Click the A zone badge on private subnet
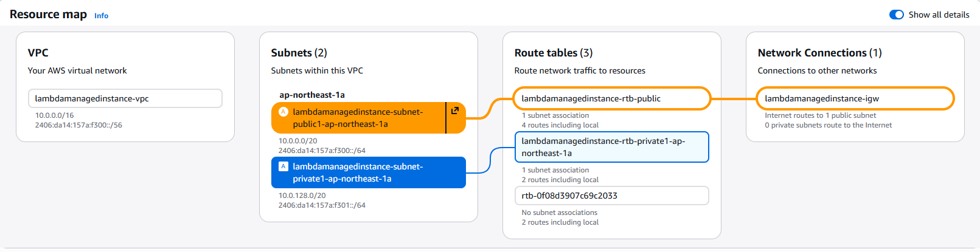The height and width of the screenshot is (252, 980). pyautogui.click(x=283, y=166)
